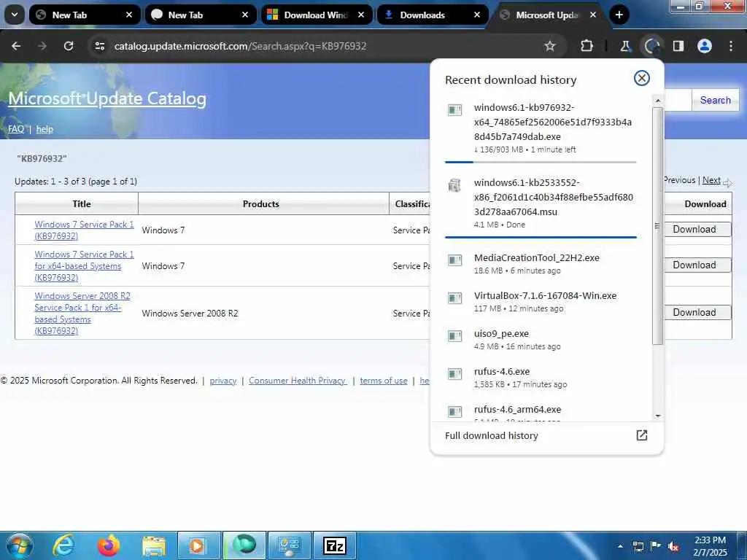Click the VirtualBox installer file icon
This screenshot has width=747, height=560.
click(455, 298)
